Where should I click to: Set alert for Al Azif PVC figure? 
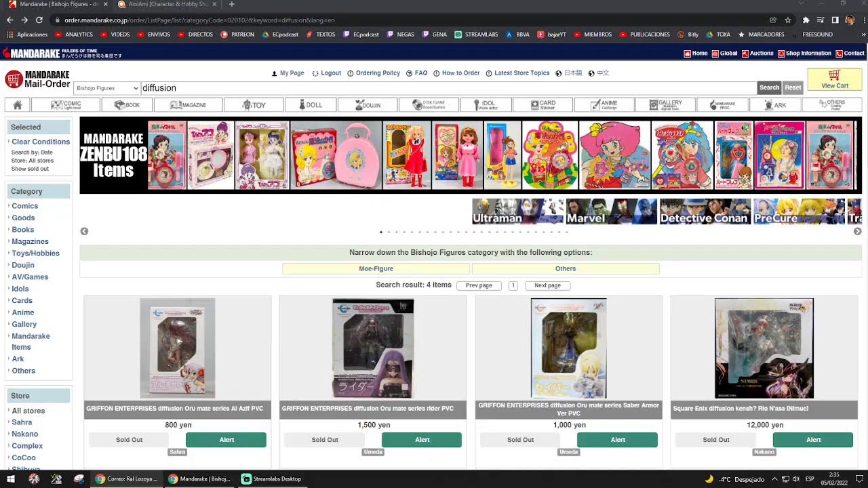click(x=226, y=440)
